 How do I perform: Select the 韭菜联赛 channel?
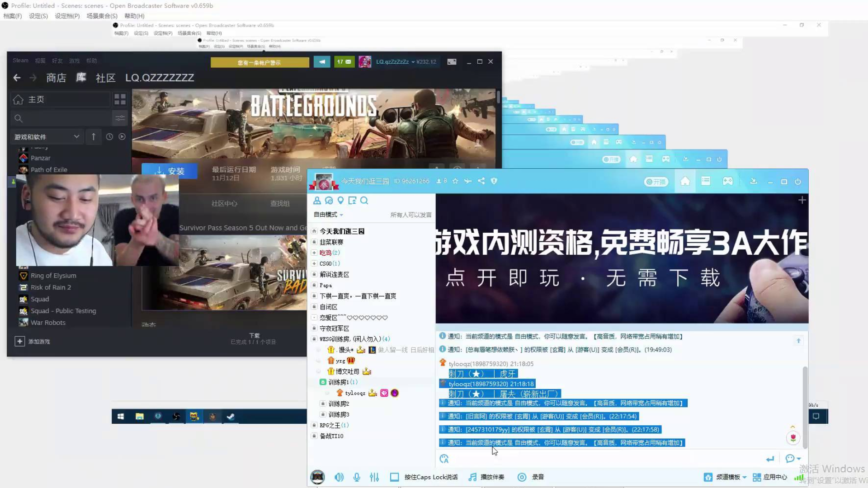pyautogui.click(x=331, y=242)
